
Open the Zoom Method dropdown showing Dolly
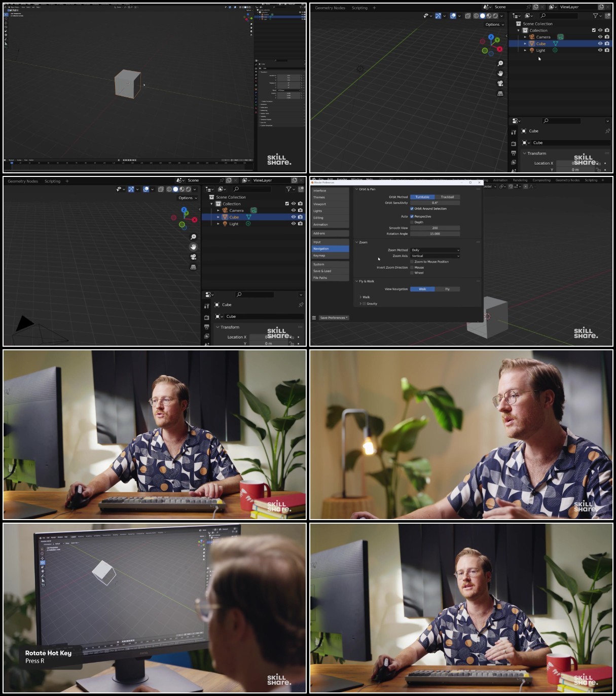click(435, 250)
